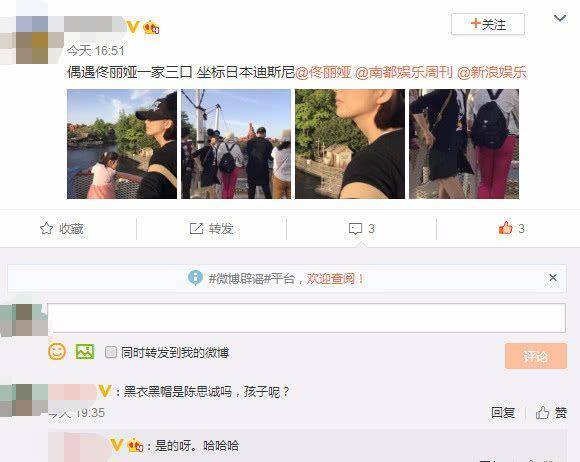The height and width of the screenshot is (462, 580).
Task: Click the 收藏 star icon
Action: (46, 229)
